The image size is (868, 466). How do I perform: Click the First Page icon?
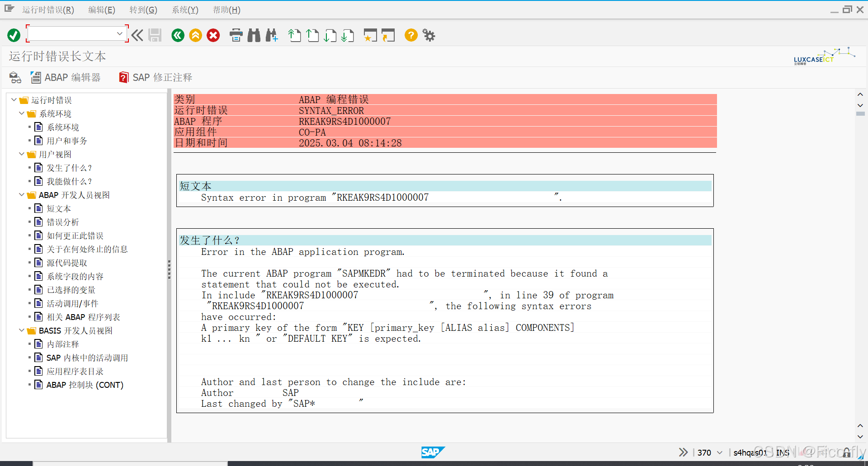coord(295,35)
